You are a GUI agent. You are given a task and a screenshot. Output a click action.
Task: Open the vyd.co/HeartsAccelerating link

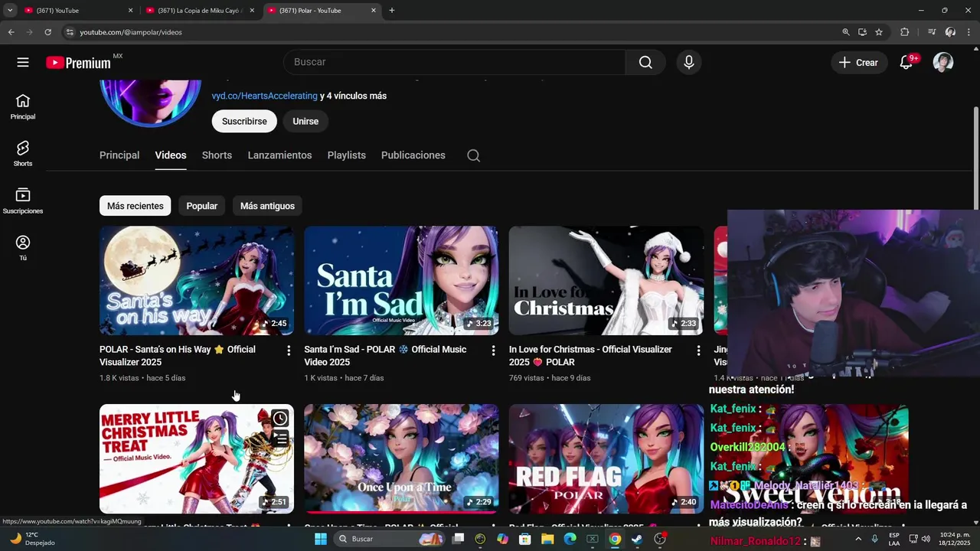click(x=264, y=96)
